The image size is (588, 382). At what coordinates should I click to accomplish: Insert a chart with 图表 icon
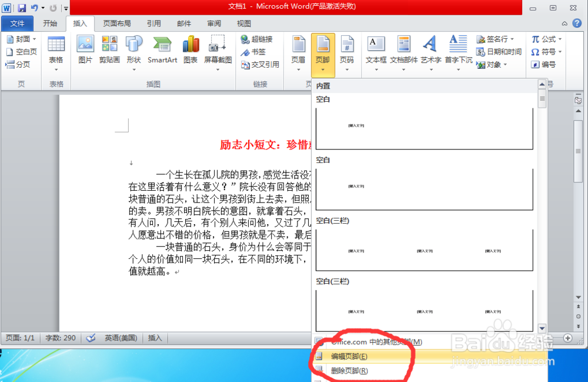click(190, 50)
